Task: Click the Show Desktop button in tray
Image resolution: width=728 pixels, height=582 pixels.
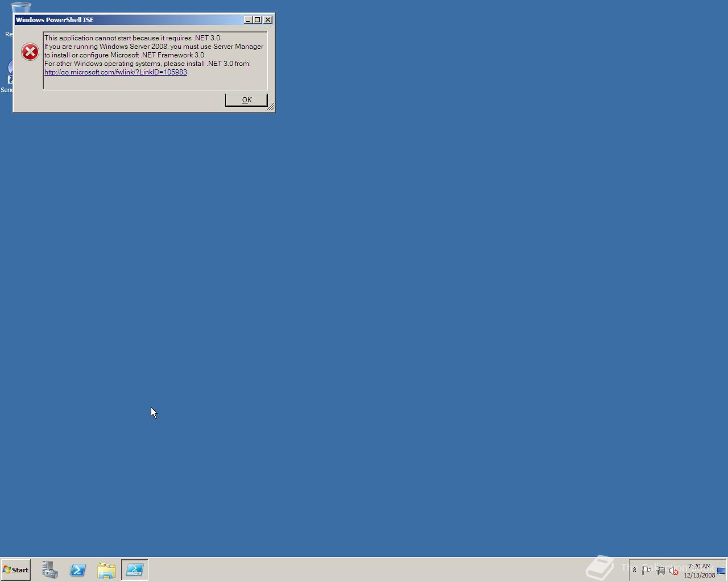Action: pos(721,571)
